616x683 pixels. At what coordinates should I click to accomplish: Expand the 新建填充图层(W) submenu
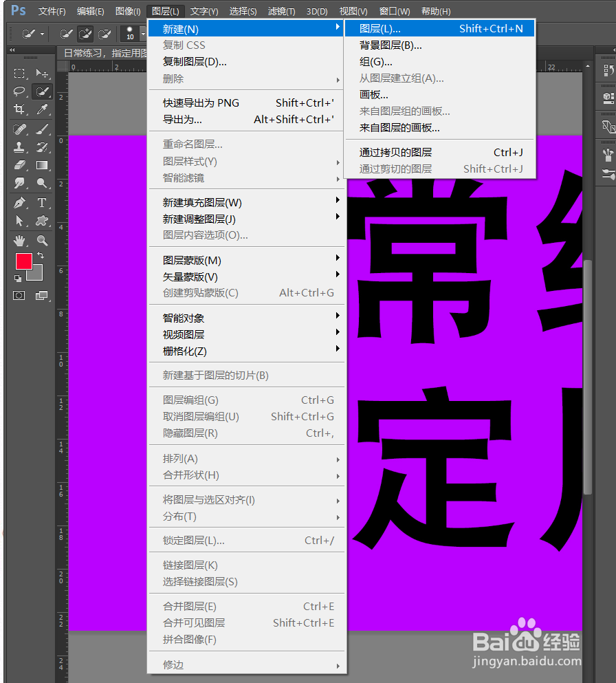tap(247, 202)
